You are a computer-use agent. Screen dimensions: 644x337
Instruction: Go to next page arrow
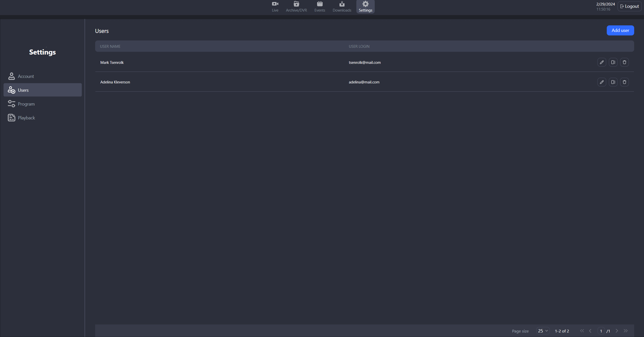617,331
